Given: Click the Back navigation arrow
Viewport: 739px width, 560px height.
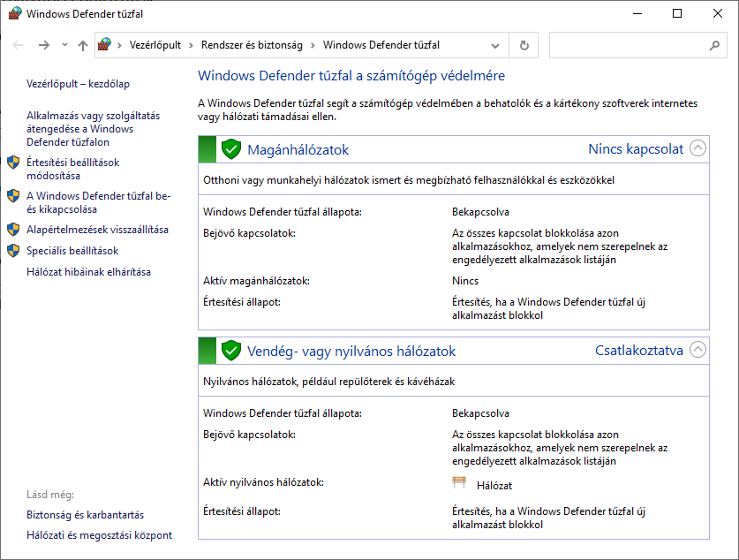Looking at the screenshot, I should (x=18, y=45).
